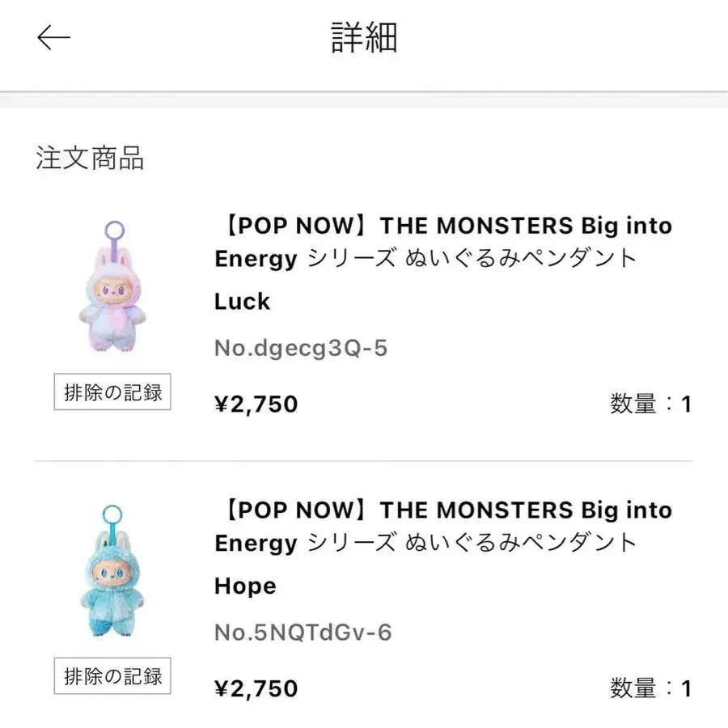728x728 pixels.
Task: Click the 詳細 page title
Action: pos(364,38)
